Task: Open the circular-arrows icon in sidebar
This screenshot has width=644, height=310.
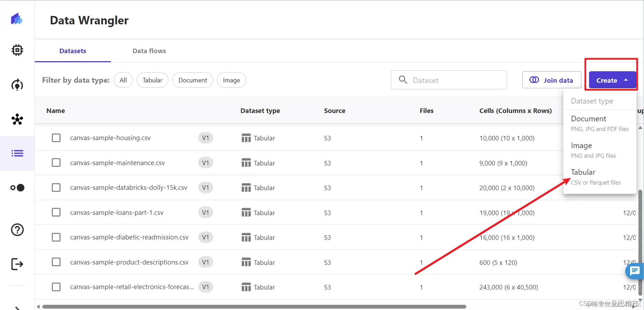Action: point(17,85)
